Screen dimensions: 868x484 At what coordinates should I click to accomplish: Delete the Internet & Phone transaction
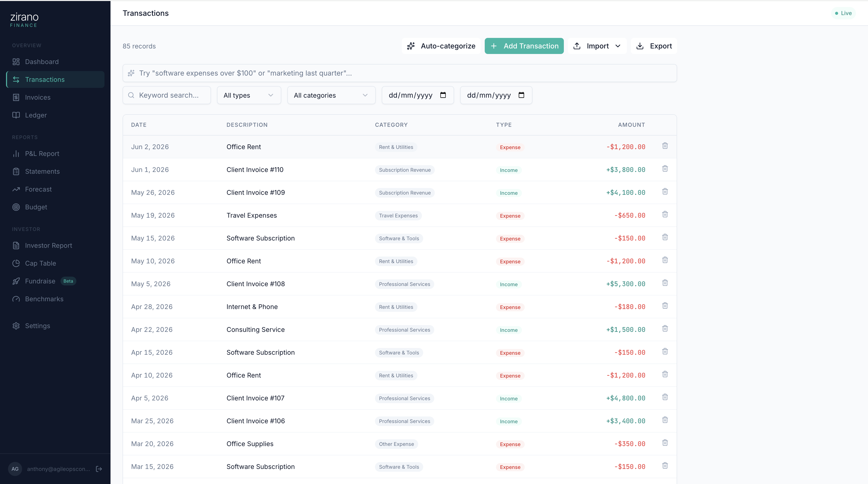(665, 306)
